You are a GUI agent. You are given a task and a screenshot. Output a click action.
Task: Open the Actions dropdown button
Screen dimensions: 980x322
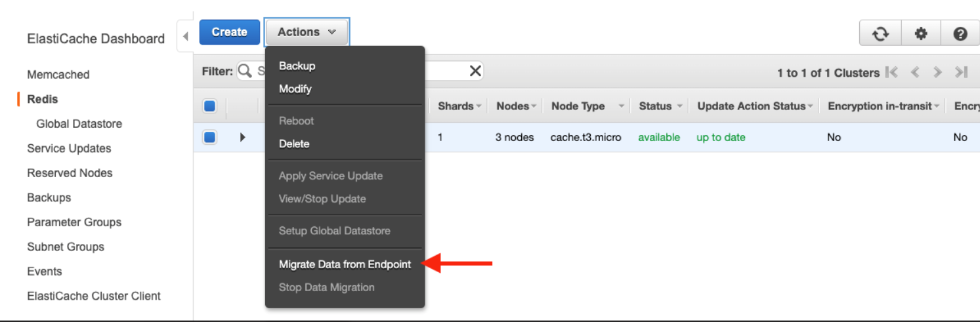click(307, 32)
